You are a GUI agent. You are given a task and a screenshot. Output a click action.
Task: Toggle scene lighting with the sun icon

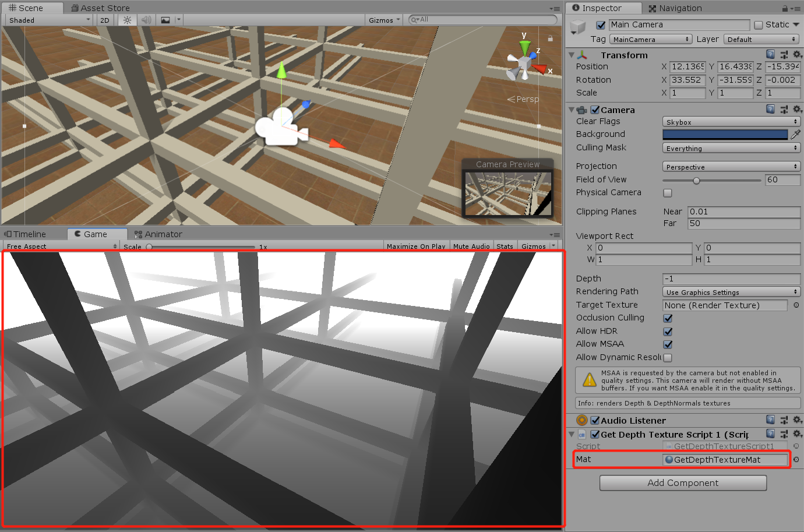click(126, 19)
